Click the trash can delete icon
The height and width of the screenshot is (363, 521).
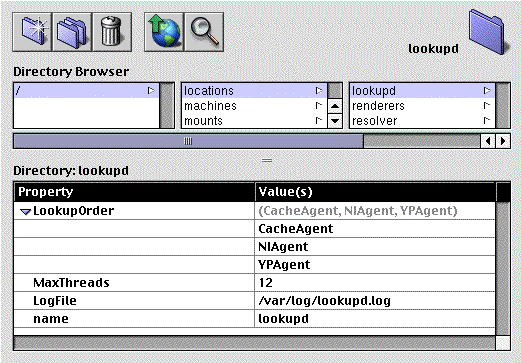point(112,32)
